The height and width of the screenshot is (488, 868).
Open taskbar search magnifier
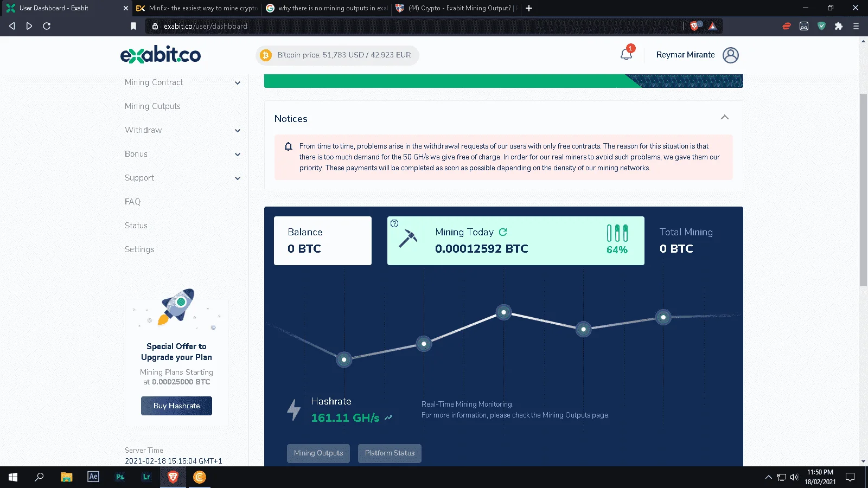[39, 477]
